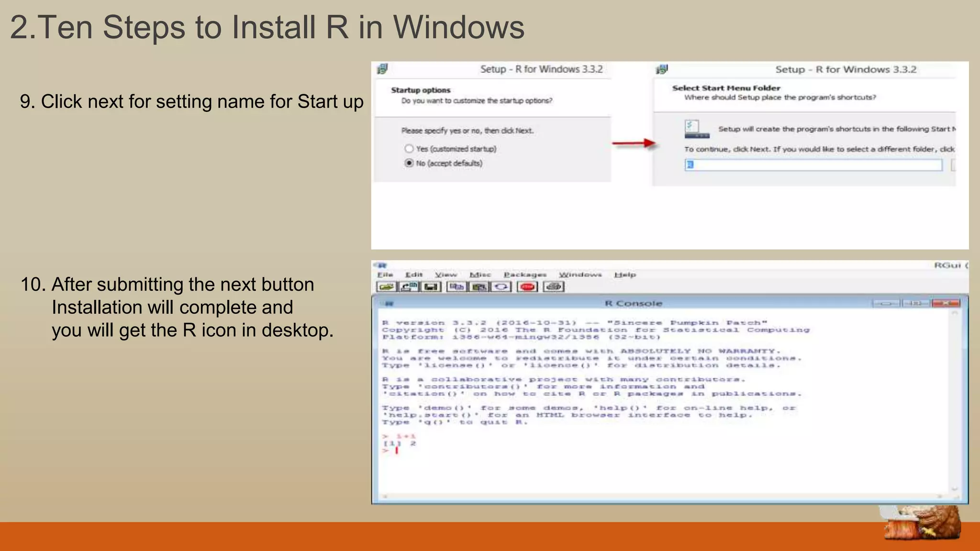Click the Load workspace toolbar icon
This screenshot has height=551, width=980.
click(409, 287)
